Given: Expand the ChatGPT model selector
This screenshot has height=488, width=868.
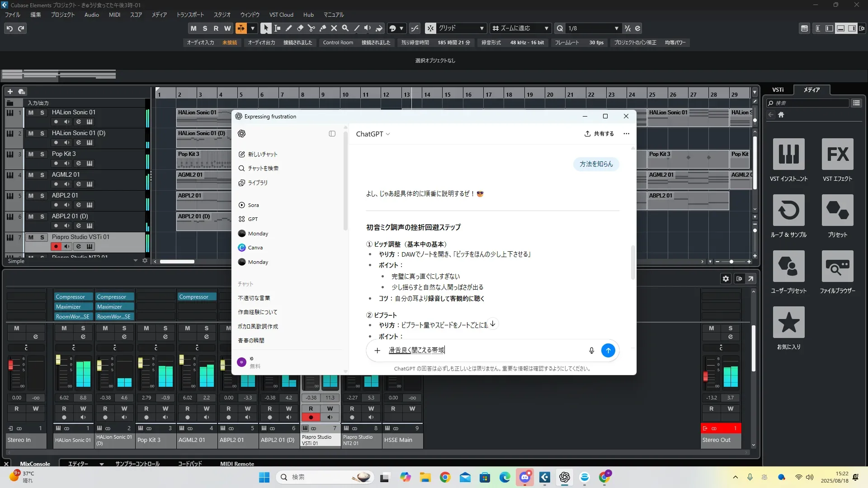Looking at the screenshot, I should (x=373, y=134).
